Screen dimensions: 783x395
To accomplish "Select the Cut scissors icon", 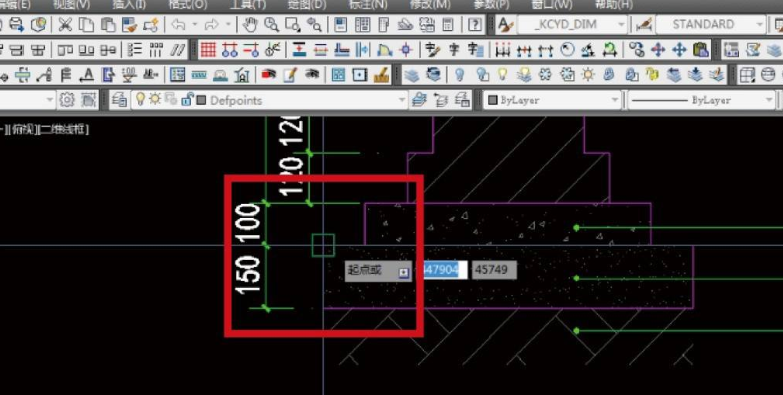I will click(x=65, y=24).
